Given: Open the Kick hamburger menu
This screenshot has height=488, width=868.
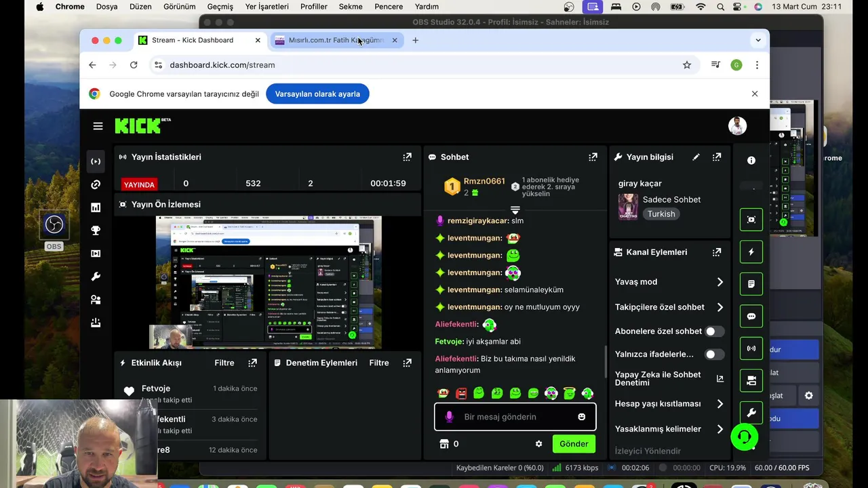Looking at the screenshot, I should coord(98,126).
